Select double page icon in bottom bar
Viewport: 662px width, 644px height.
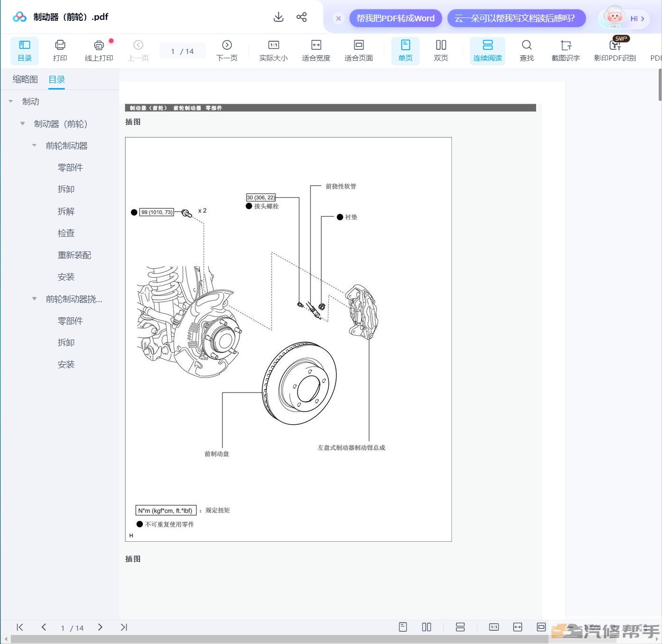[426, 627]
